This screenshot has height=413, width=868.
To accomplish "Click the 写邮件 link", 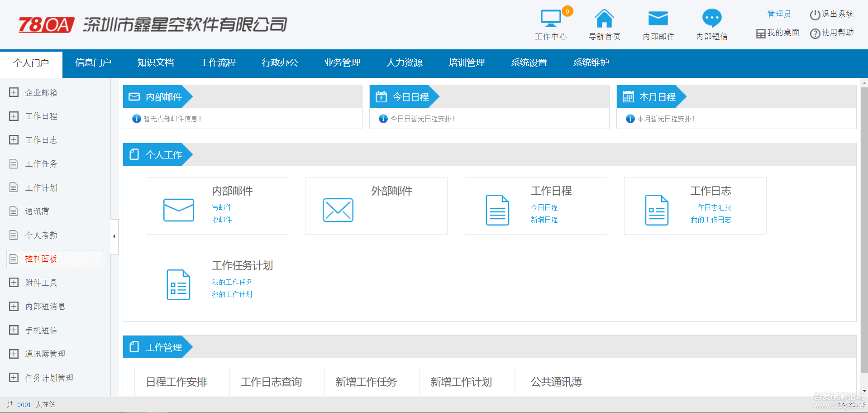I will tap(222, 207).
